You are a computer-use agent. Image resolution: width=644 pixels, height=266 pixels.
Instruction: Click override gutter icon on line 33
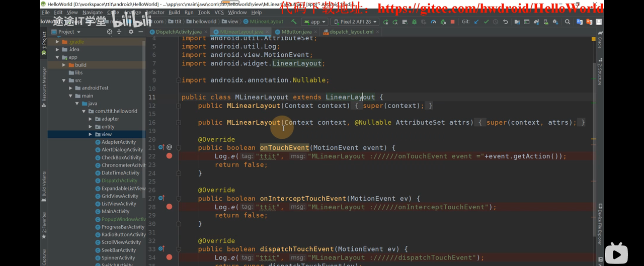(x=162, y=249)
